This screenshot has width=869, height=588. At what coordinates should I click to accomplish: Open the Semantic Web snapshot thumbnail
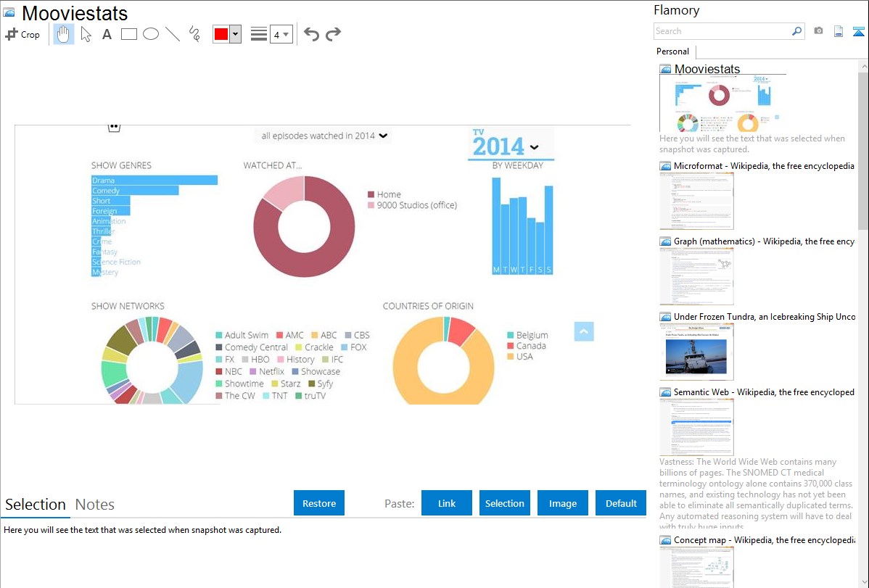[x=696, y=426]
